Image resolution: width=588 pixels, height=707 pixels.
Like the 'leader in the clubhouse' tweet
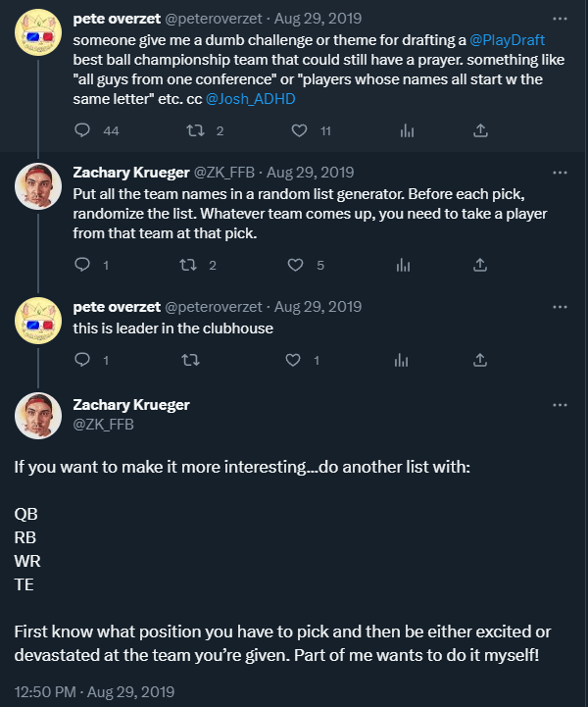(x=291, y=360)
